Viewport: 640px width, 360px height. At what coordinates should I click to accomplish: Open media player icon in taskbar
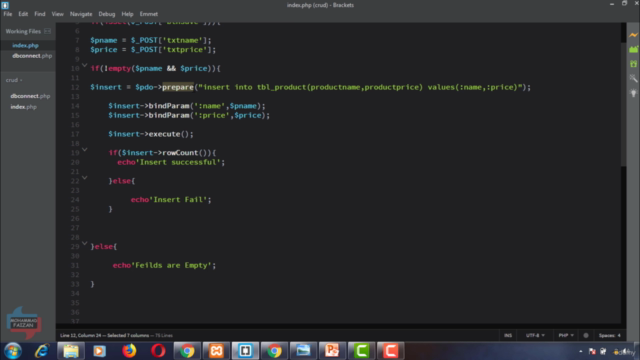(100, 351)
